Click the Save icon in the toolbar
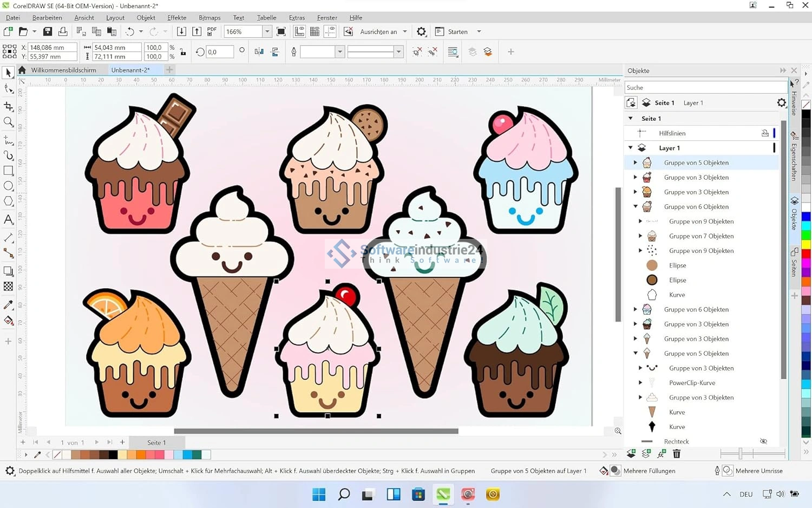 [x=48, y=32]
